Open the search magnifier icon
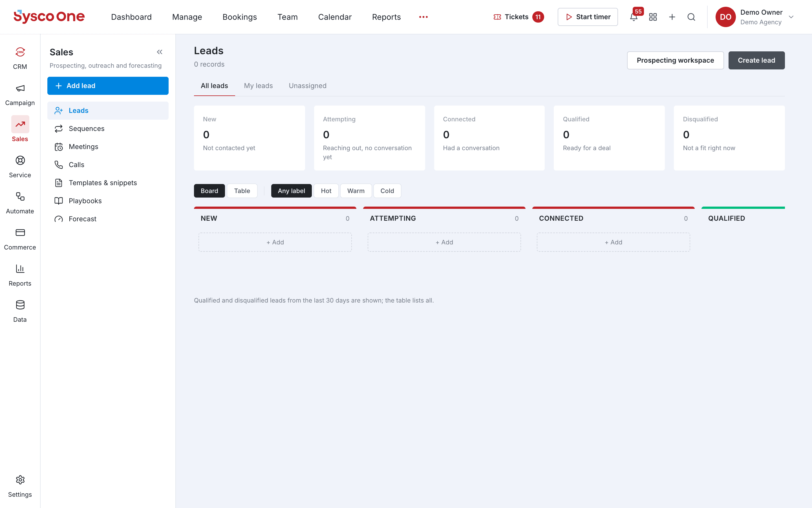This screenshot has height=508, width=812. click(x=691, y=17)
